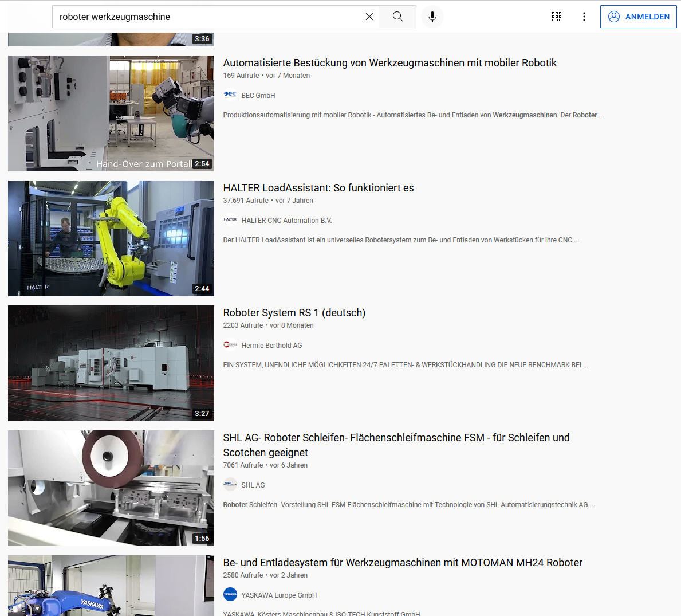This screenshot has height=616, width=681.
Task: Open Hermle Berthold AG channel avatar icon
Action: 230,346
